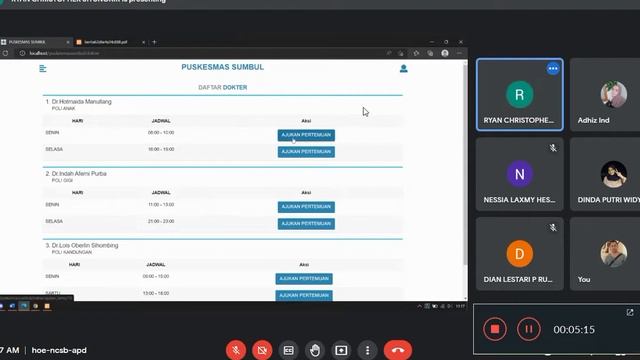This screenshot has width=640, height=360.
Task: Stop the screen recording
Action: [495, 329]
